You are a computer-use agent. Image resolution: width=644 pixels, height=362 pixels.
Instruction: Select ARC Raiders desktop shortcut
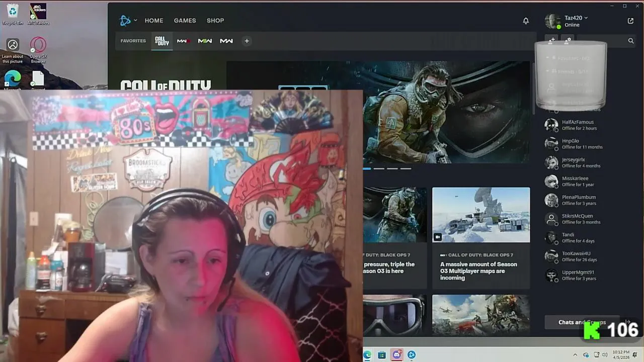point(38,14)
